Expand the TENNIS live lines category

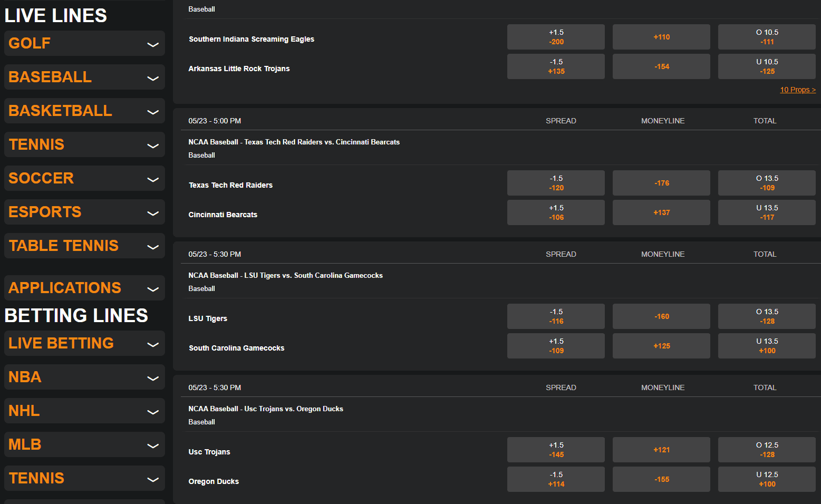coord(84,144)
